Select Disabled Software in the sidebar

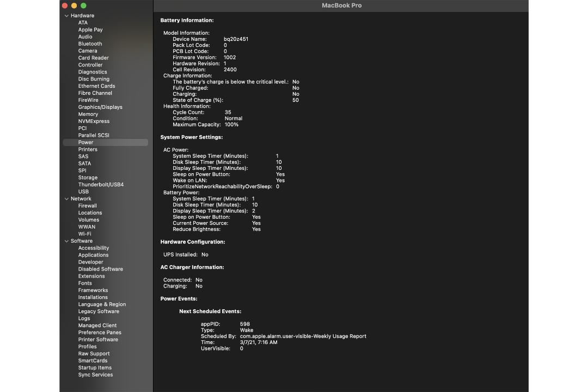click(x=101, y=269)
